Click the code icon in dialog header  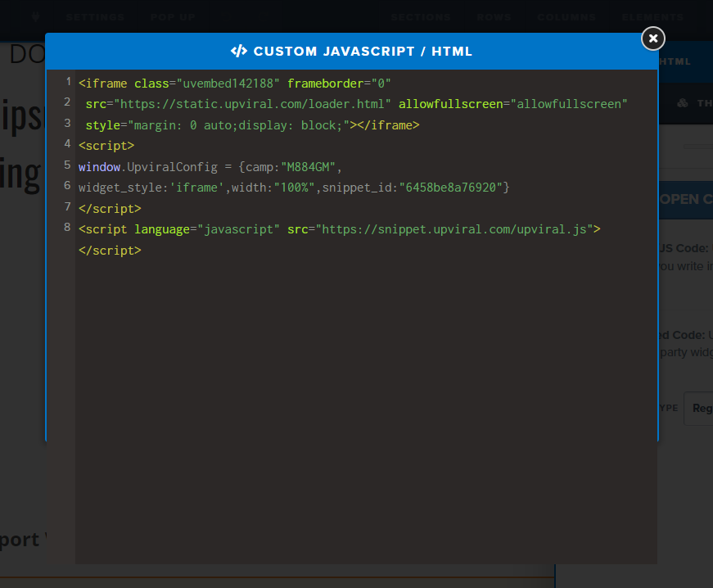pos(239,51)
